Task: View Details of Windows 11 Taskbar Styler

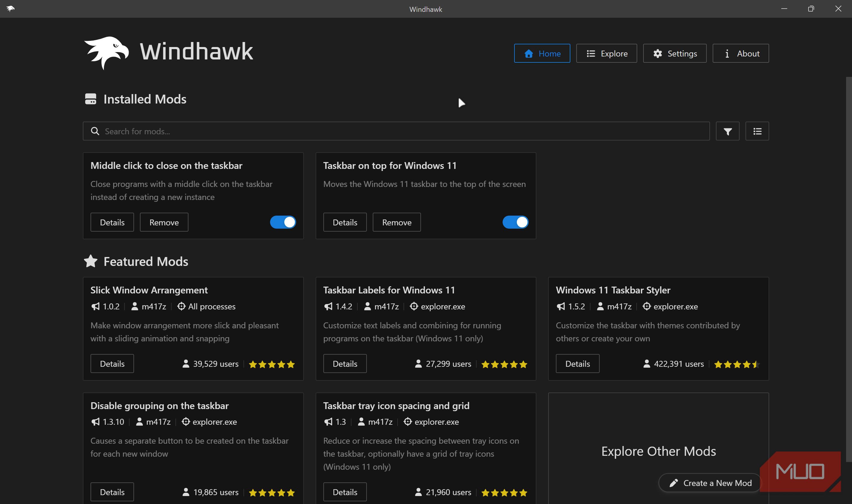Action: coord(577,364)
